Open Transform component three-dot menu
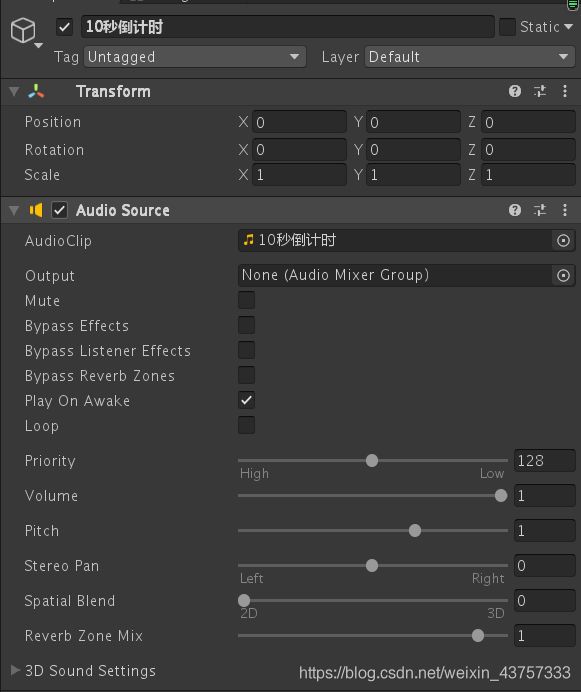This screenshot has width=581, height=692. 565,91
